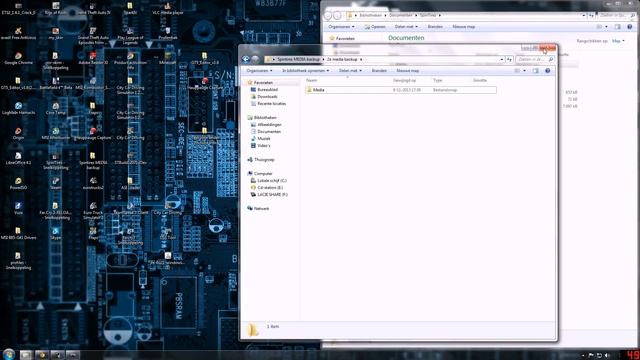Open the Delen met dropdown in front window
This screenshot has height=360, width=640.
350,71
